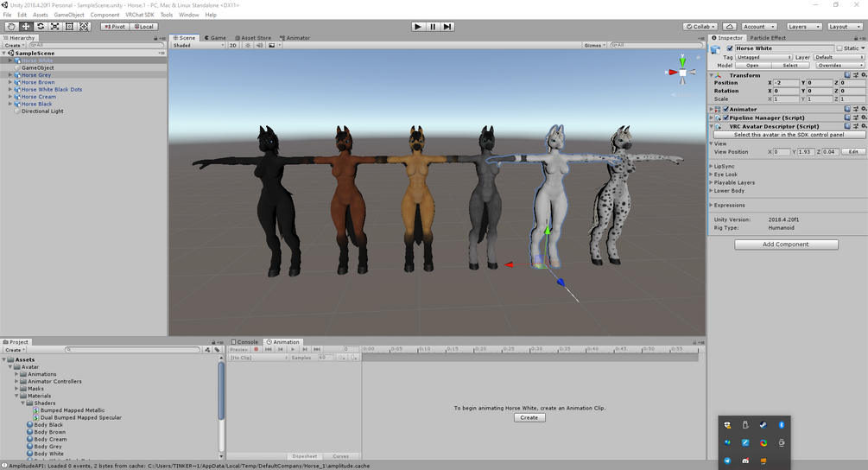Open the cloud Services button

click(730, 27)
